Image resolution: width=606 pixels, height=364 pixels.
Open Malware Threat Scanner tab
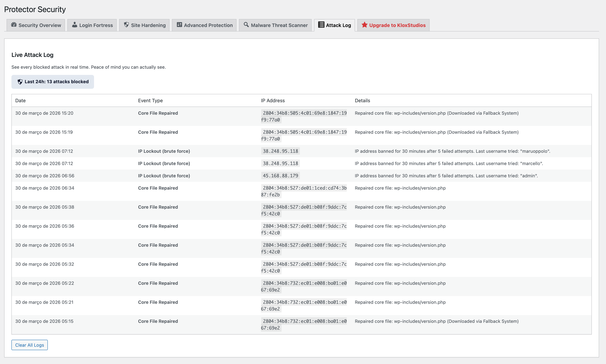(275, 25)
